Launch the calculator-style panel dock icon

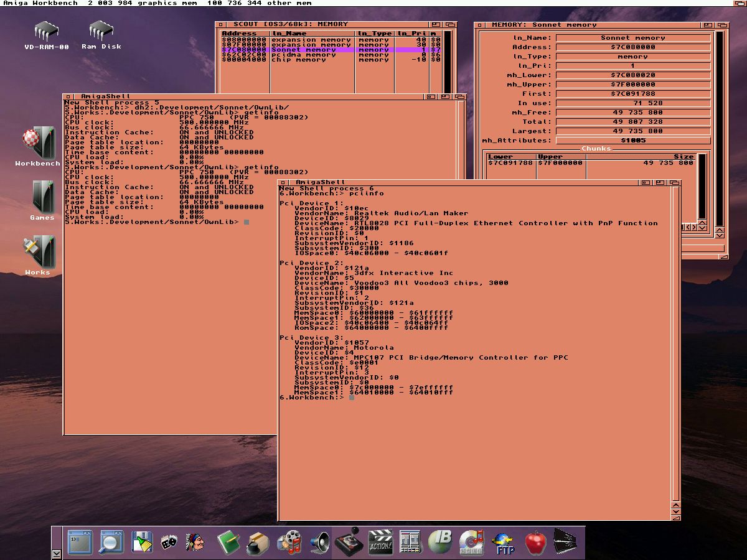(410, 542)
